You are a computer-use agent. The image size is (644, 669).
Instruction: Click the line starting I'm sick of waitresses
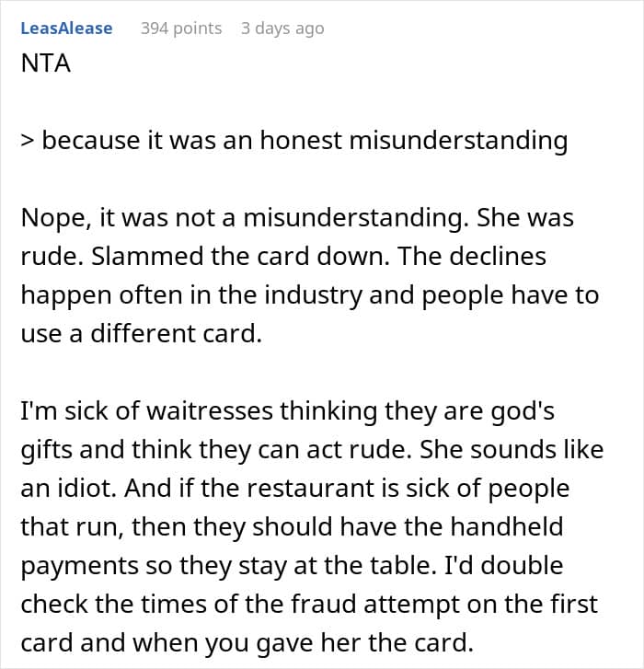[x=288, y=411]
